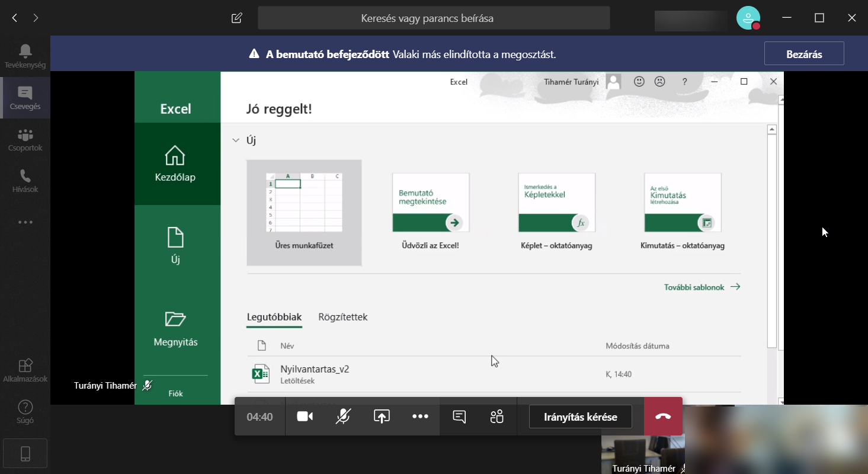The width and height of the screenshot is (868, 474).
Task: Show the meeting conversation chat icon
Action: (x=459, y=417)
